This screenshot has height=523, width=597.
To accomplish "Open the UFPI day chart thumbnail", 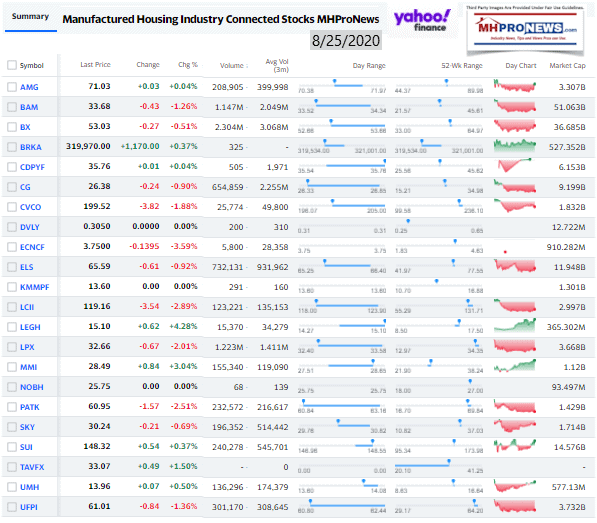I will tap(515, 505).
